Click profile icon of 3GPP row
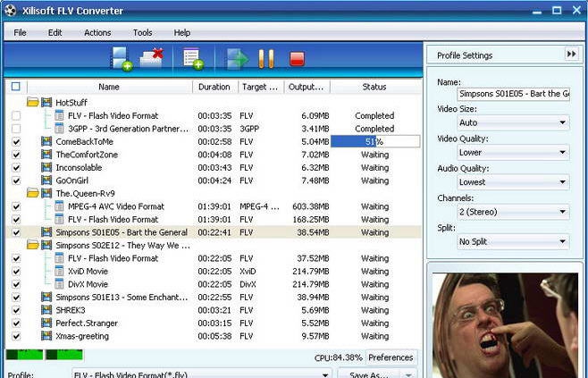Screen dimensions: 588x378 (x=59, y=129)
